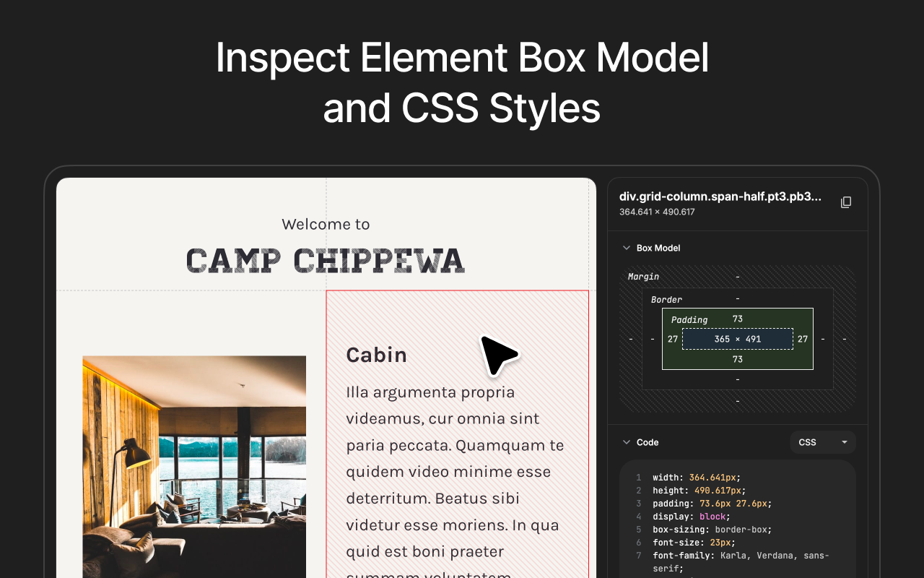Click the cabin interior photo
The width and height of the screenshot is (924, 578).
tap(194, 467)
